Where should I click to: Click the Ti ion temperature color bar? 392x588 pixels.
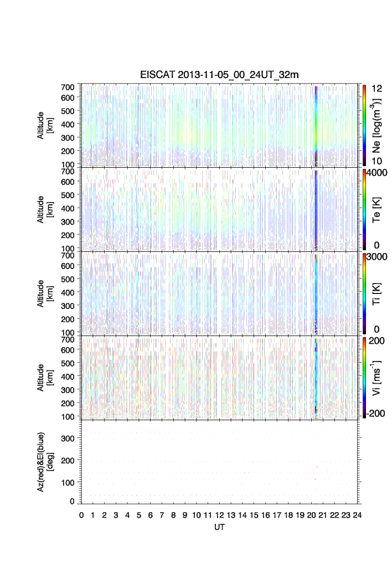(364, 293)
